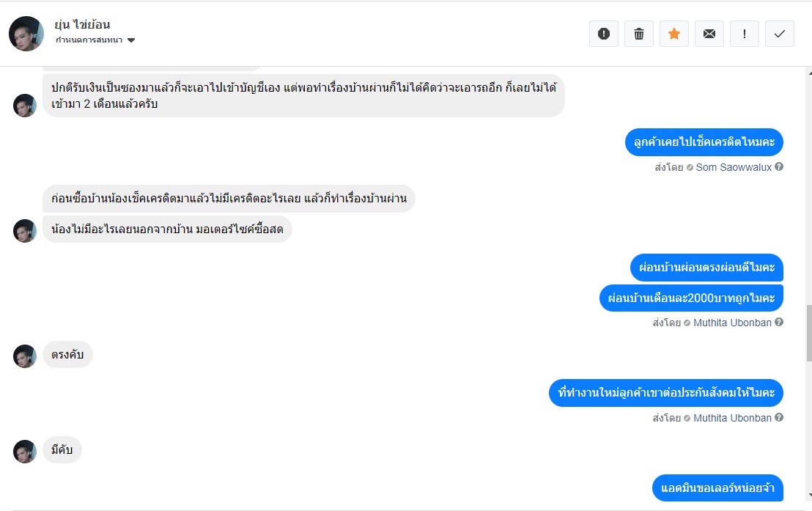Flag conversation with the plain exclamation button
Screen dimensions: 812x511
(x=745, y=34)
